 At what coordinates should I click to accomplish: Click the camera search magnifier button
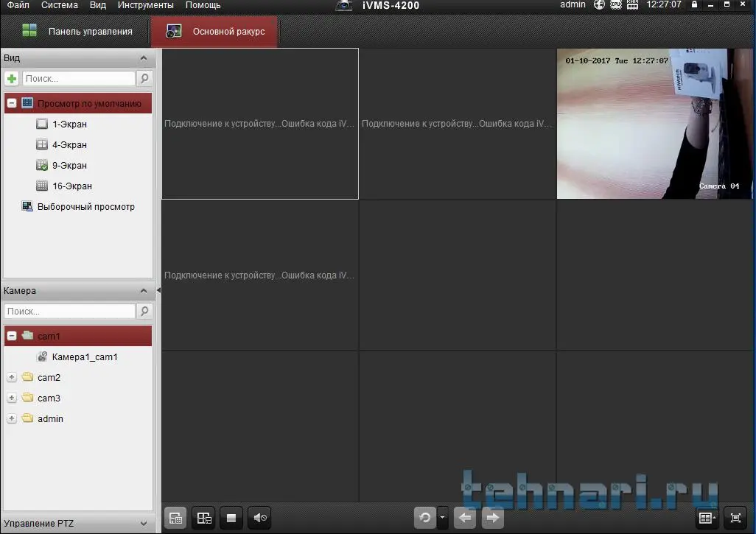click(x=144, y=312)
